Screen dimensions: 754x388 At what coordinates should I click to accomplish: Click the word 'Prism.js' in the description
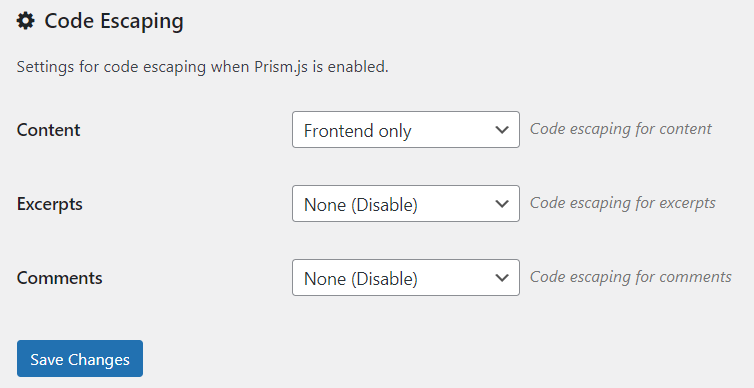[281, 67]
